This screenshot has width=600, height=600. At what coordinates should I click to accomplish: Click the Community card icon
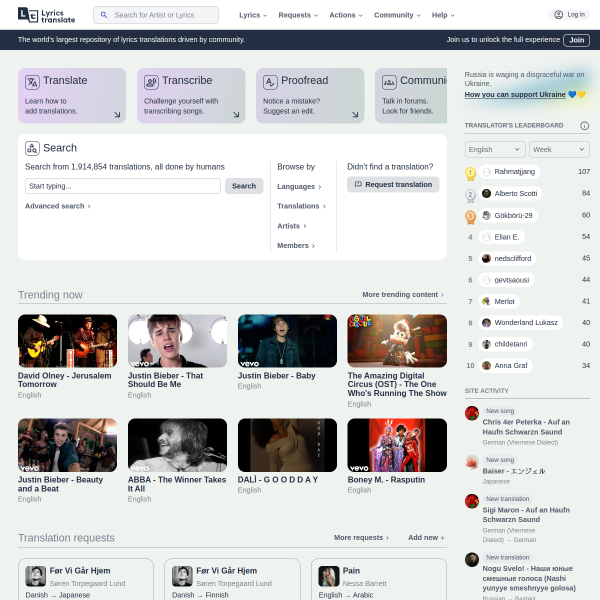389,82
